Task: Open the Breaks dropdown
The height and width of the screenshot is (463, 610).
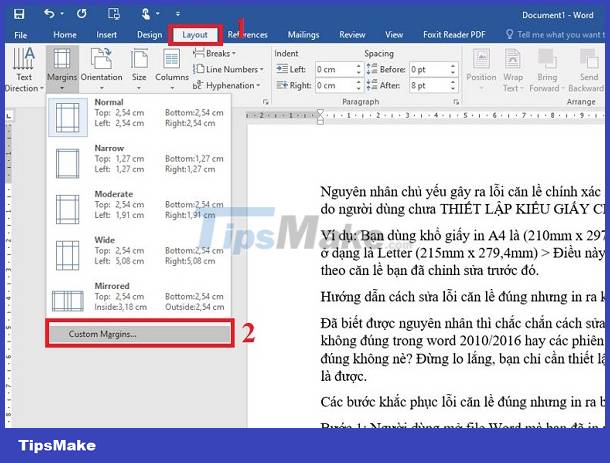Action: [215, 53]
